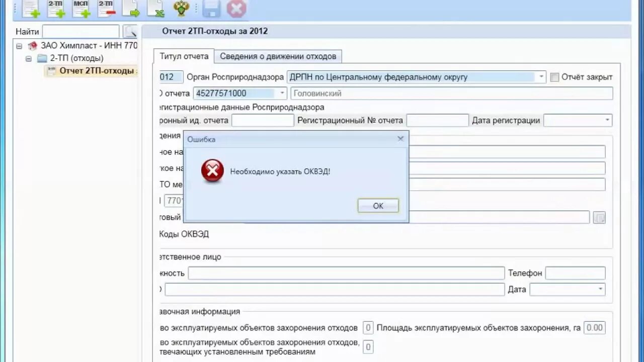Screen dimensions: 644x362
Task: Export report to Excel icon
Action: pos(156,9)
